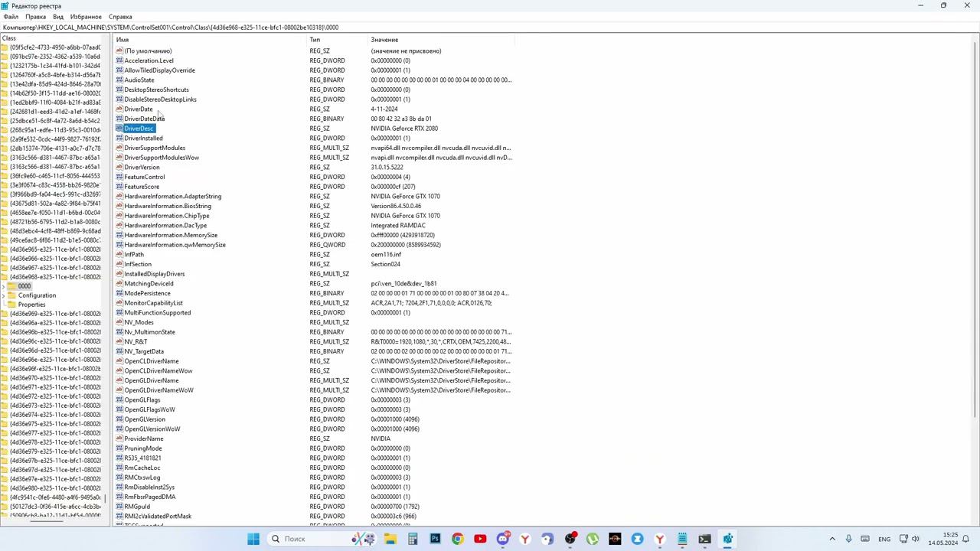Click the Windows Start button
The image size is (980, 551).
[x=253, y=539]
